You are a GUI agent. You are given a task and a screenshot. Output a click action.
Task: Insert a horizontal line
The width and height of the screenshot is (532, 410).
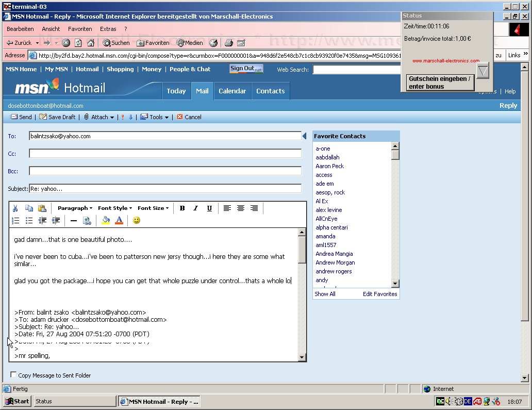pos(74,221)
